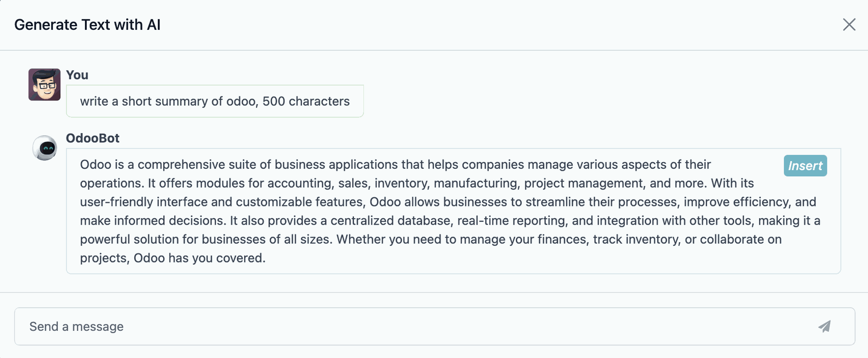
Task: Click the "OdooBot" sender name
Action: point(93,138)
